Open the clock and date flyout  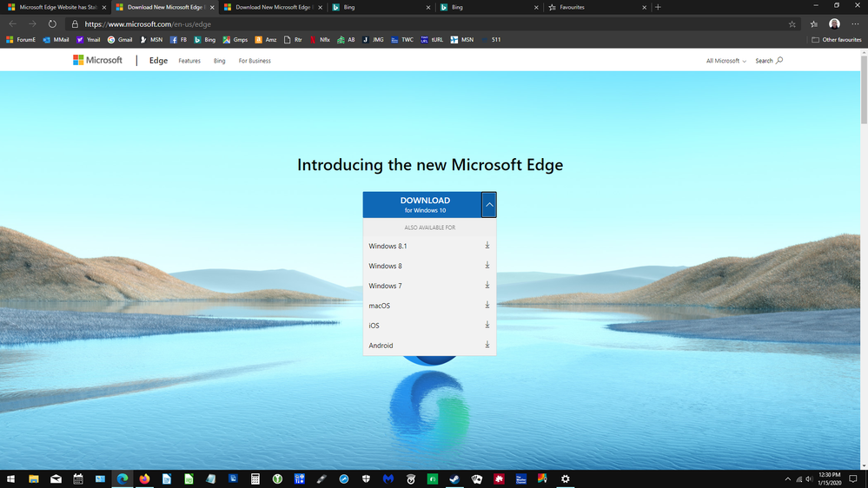pyautogui.click(x=829, y=478)
